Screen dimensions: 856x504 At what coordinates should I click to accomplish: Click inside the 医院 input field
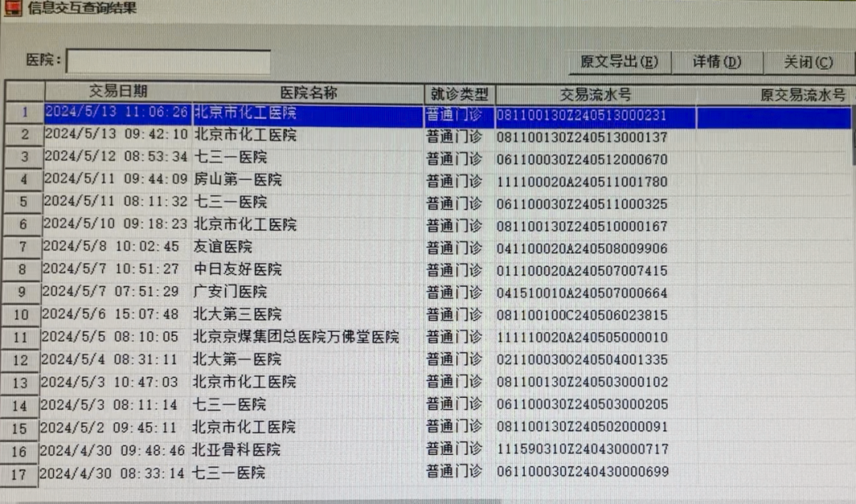pos(166,60)
